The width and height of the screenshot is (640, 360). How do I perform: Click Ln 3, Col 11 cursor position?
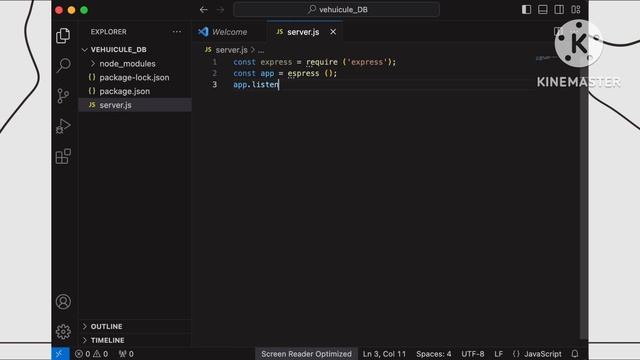tap(384, 354)
